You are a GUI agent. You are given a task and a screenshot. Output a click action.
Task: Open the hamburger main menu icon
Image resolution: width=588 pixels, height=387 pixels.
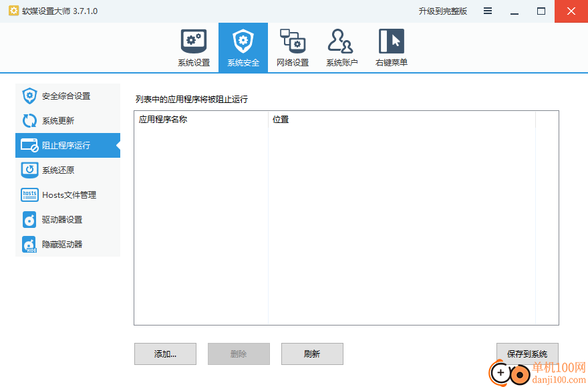pos(488,11)
